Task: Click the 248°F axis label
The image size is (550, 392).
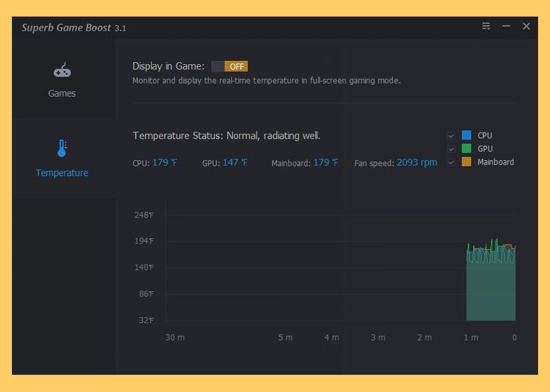Action: 144,215
